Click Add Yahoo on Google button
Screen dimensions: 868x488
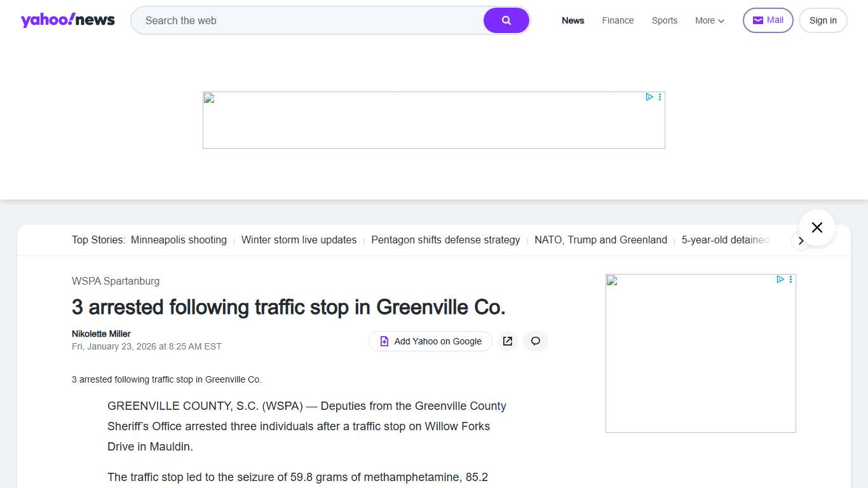[430, 341]
